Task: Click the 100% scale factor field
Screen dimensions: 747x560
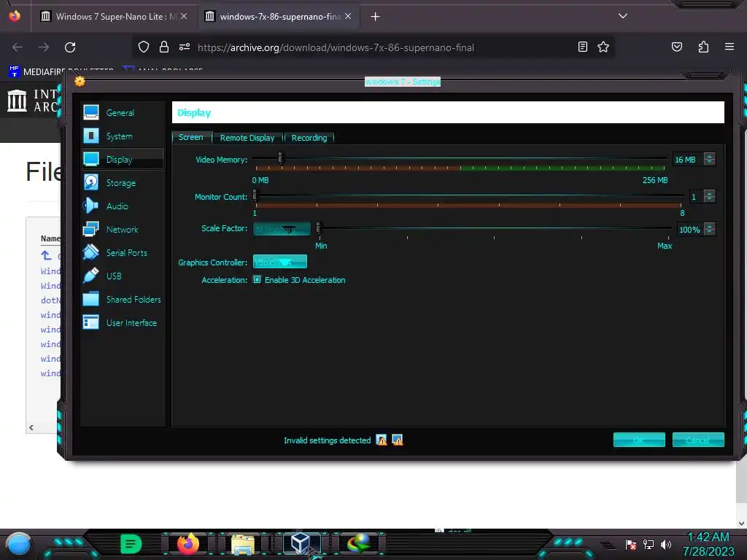Action: point(690,230)
